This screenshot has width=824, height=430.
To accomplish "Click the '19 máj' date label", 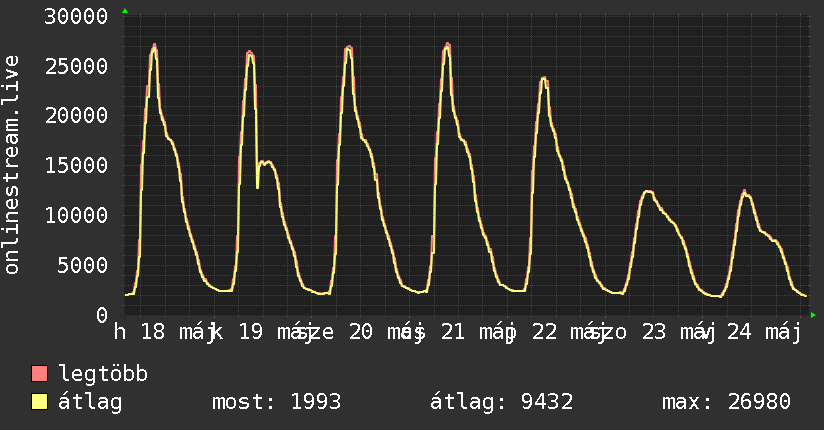I will coord(274,332).
